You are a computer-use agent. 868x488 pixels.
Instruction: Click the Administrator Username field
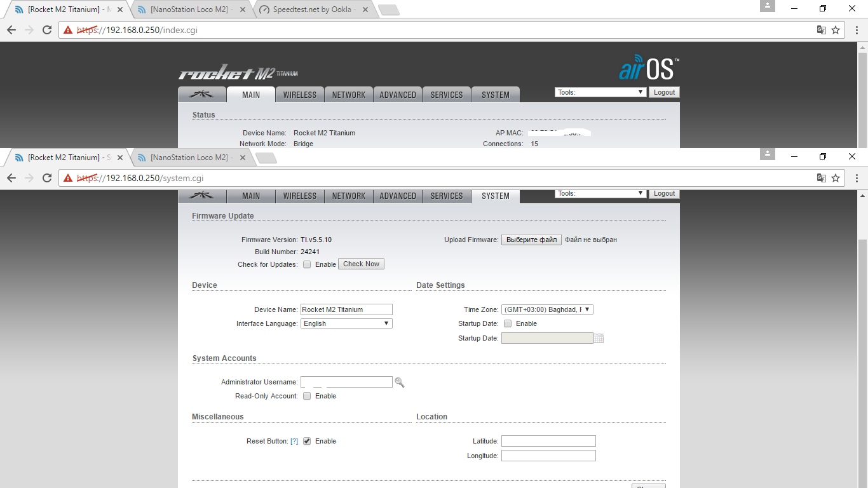(346, 382)
